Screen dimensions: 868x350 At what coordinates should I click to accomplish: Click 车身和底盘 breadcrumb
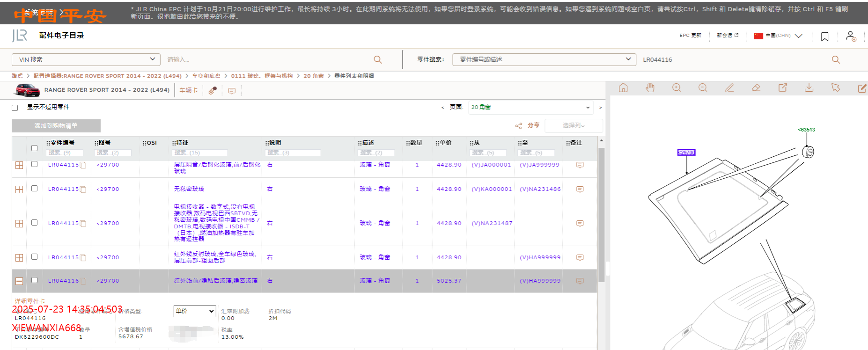point(206,76)
